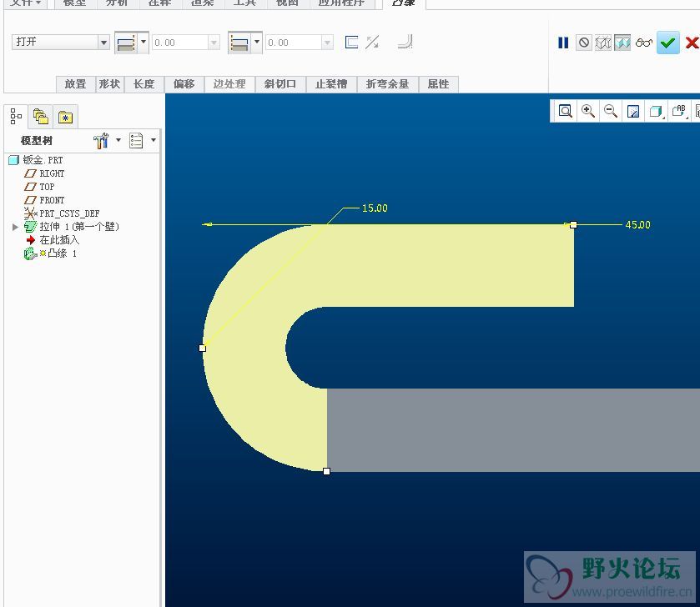Image resolution: width=700 pixels, height=607 pixels.
Task: Expand the 拉伸 1 feature in model tree
Action: 15,227
